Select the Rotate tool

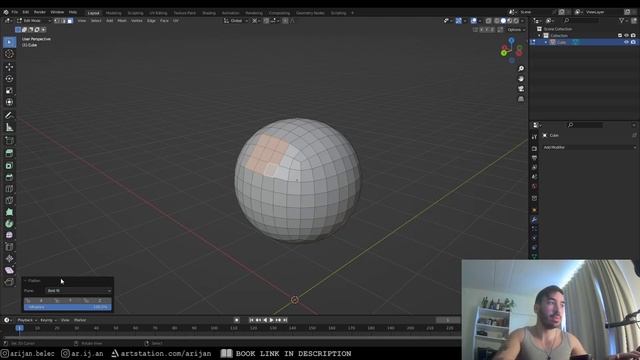[x=9, y=78]
